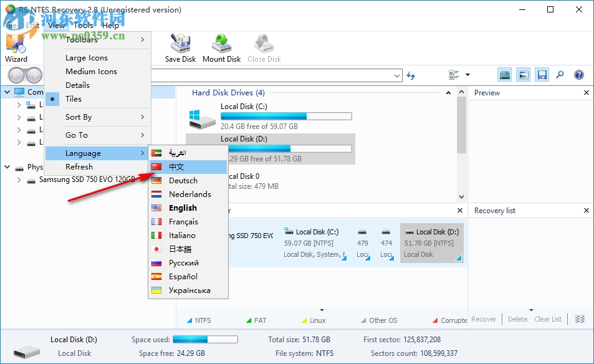Click the search magnifier icon

[x=560, y=74]
